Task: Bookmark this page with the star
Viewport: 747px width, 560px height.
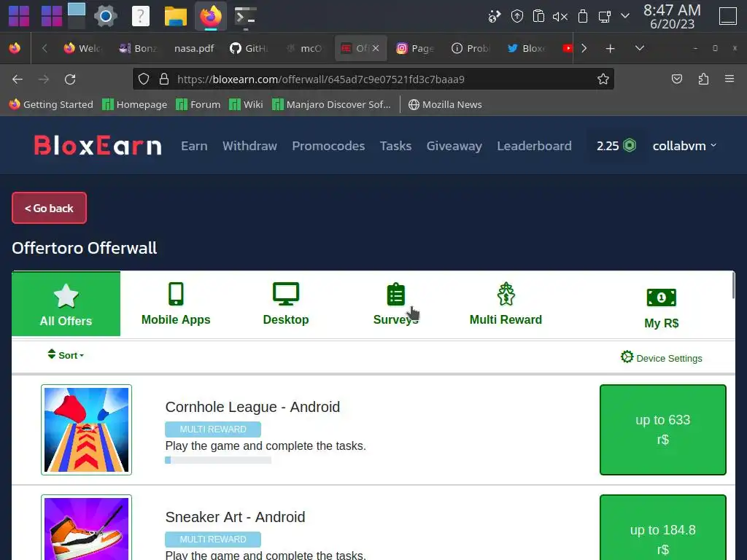Action: [x=603, y=79]
